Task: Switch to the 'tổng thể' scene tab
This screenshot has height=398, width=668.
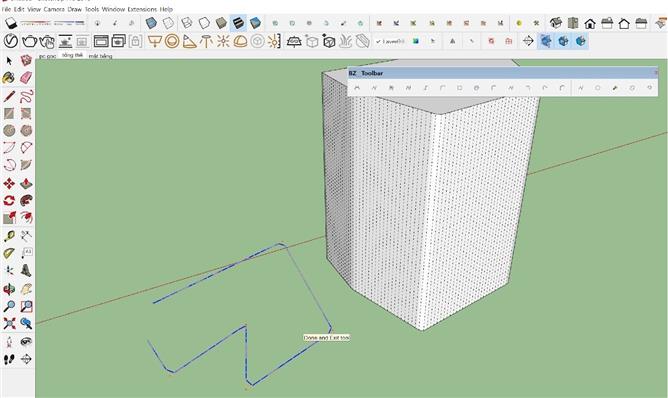Action: coord(72,55)
